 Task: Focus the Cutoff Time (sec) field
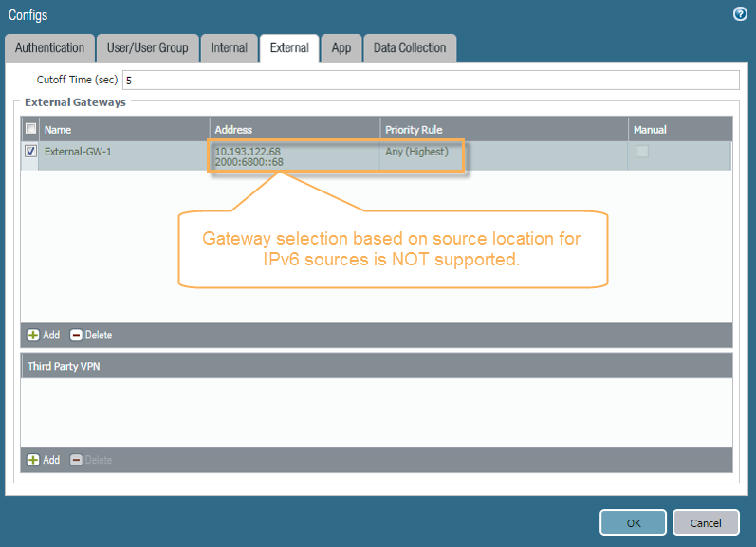click(x=431, y=80)
